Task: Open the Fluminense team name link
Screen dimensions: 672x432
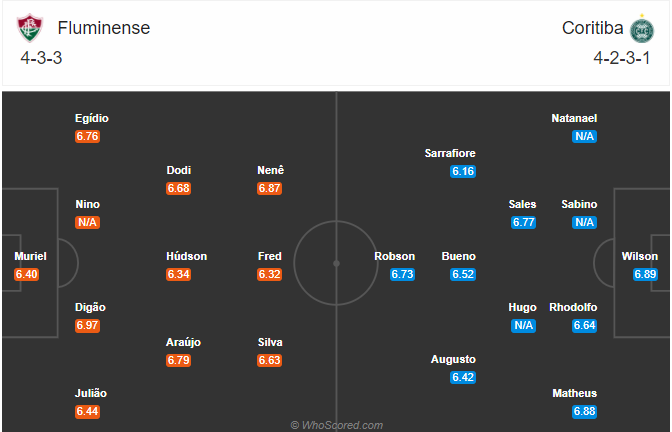Action: (104, 28)
